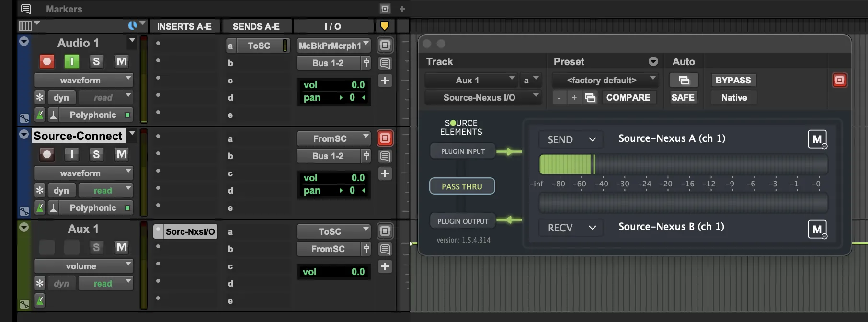The width and height of the screenshot is (868, 322).
Task: Click preset copy settings icon beside COMPARE
Action: click(590, 97)
